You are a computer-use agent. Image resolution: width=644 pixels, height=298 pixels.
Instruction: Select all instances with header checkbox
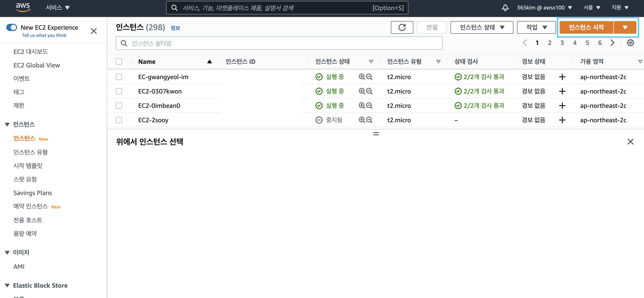pos(119,62)
